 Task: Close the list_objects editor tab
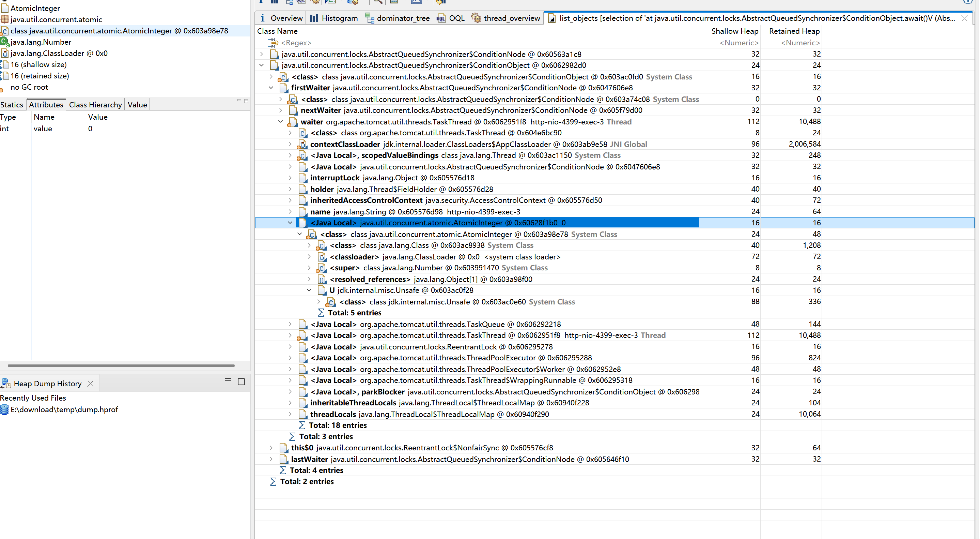point(964,18)
